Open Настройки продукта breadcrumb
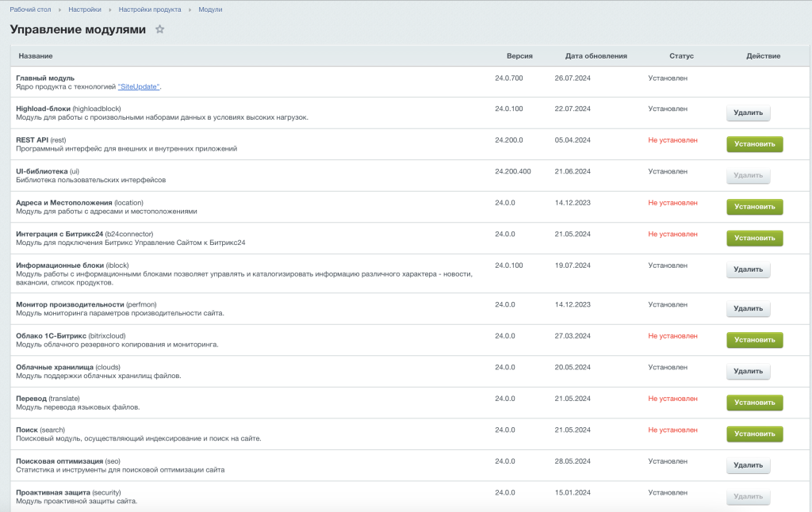The height and width of the screenshot is (512, 812). pyautogui.click(x=150, y=10)
